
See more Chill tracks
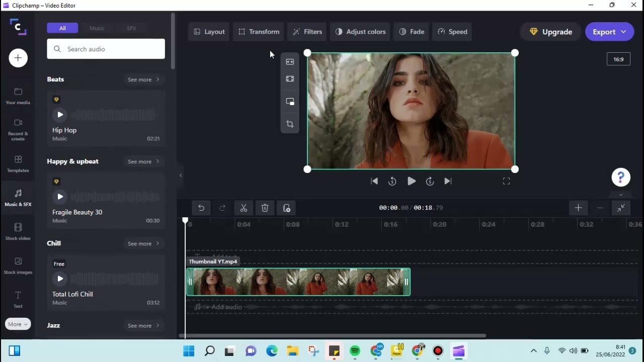coord(143,243)
